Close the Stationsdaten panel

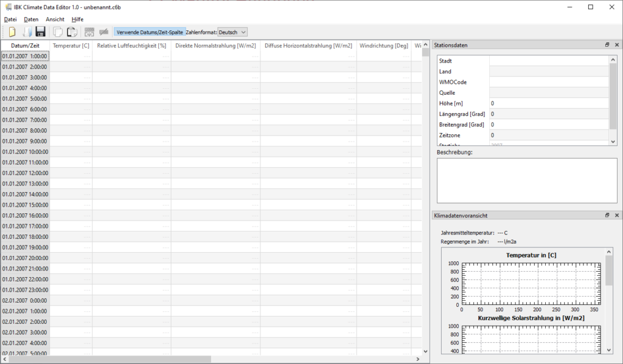point(617,45)
